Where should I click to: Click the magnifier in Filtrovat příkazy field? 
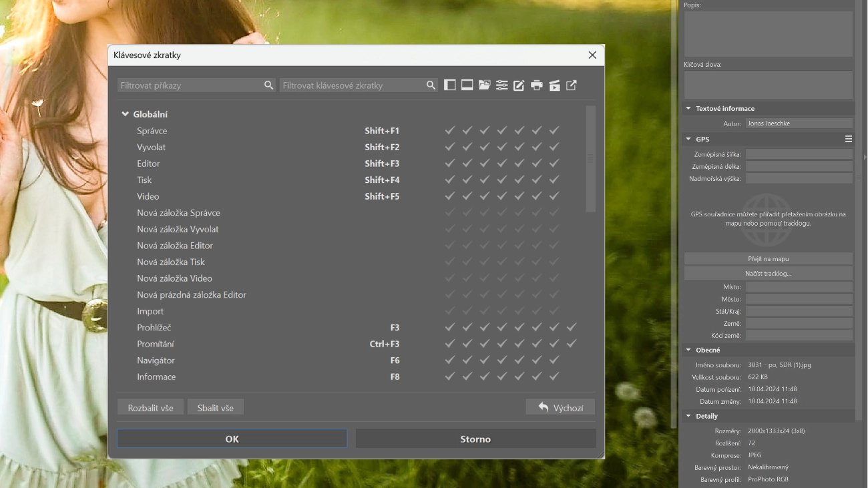268,85
